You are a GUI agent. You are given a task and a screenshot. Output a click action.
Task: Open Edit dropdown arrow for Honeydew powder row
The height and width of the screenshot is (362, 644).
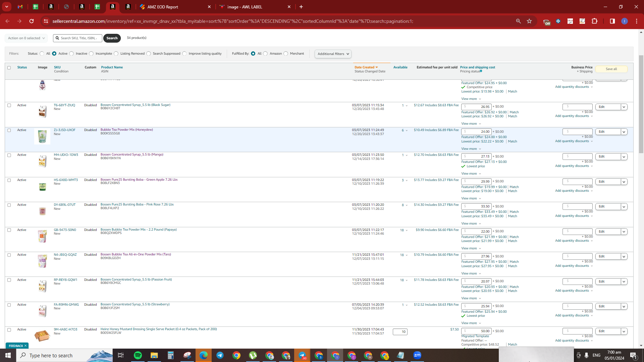tap(624, 132)
